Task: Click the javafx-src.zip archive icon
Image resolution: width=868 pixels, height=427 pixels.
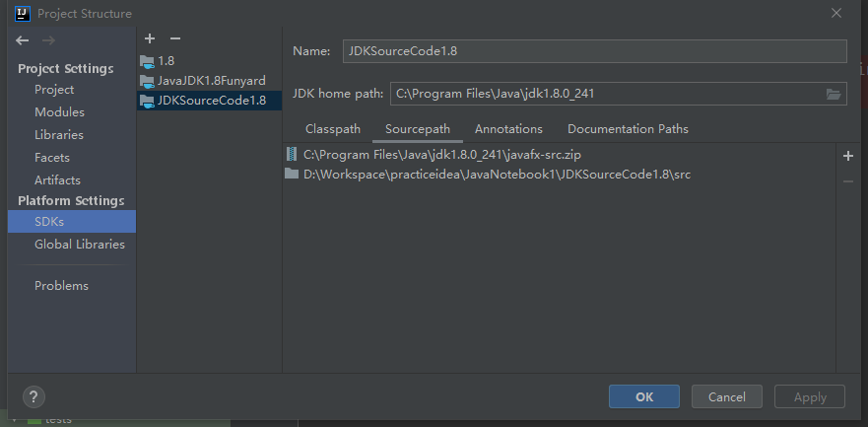Action: pos(292,155)
